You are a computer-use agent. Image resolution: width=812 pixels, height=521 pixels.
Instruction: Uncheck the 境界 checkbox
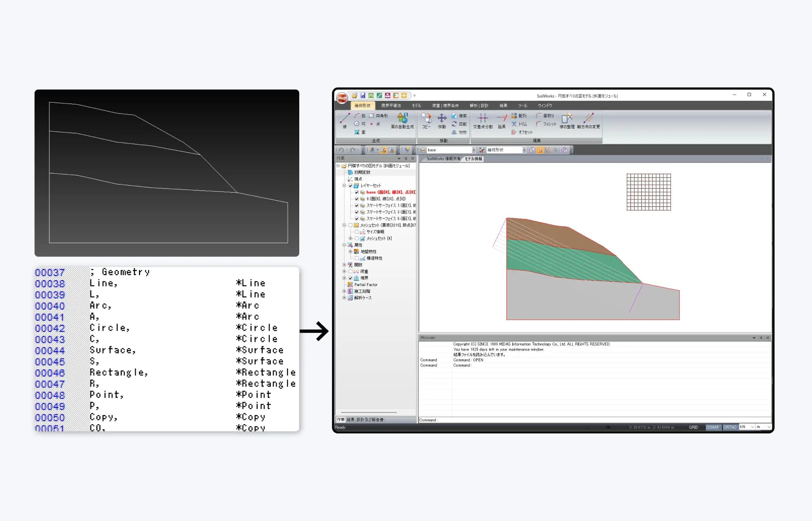click(x=350, y=278)
